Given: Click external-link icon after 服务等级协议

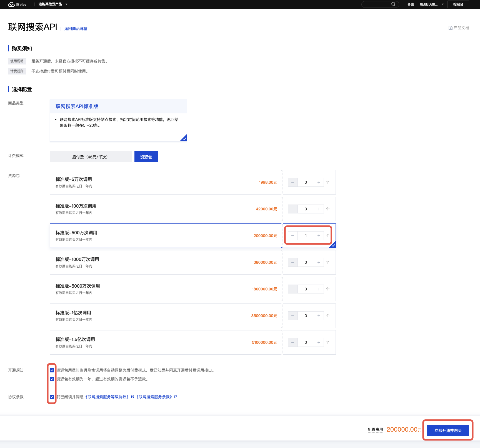Looking at the screenshot, I should click(132, 397).
